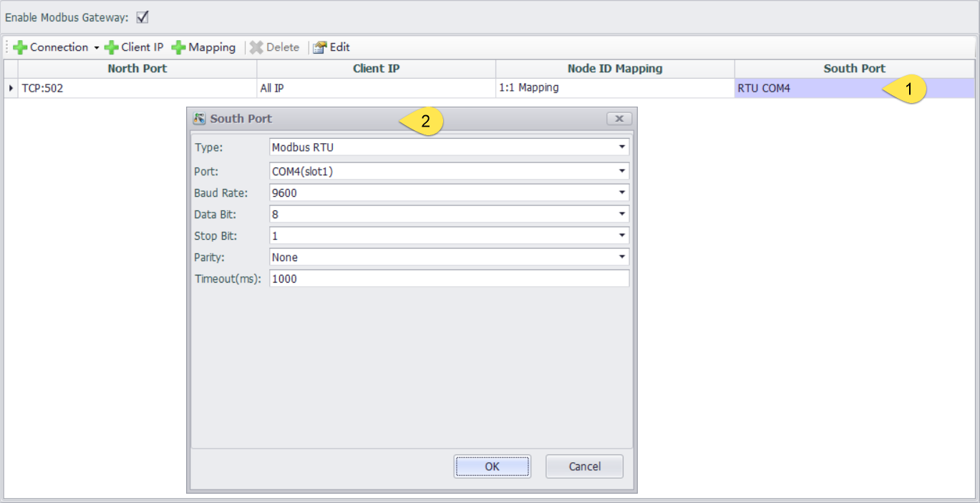Click the Delete X icon in toolbar
Screen dimensions: 980x503
[x=256, y=47]
